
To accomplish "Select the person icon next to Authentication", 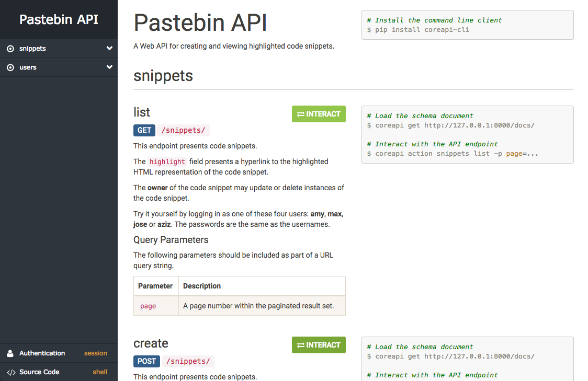I will 10,353.
